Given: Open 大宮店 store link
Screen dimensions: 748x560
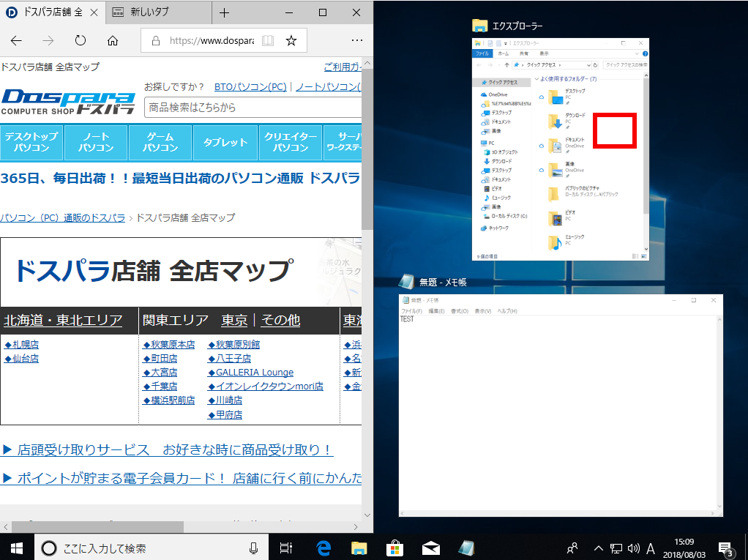Looking at the screenshot, I should pos(160,372).
